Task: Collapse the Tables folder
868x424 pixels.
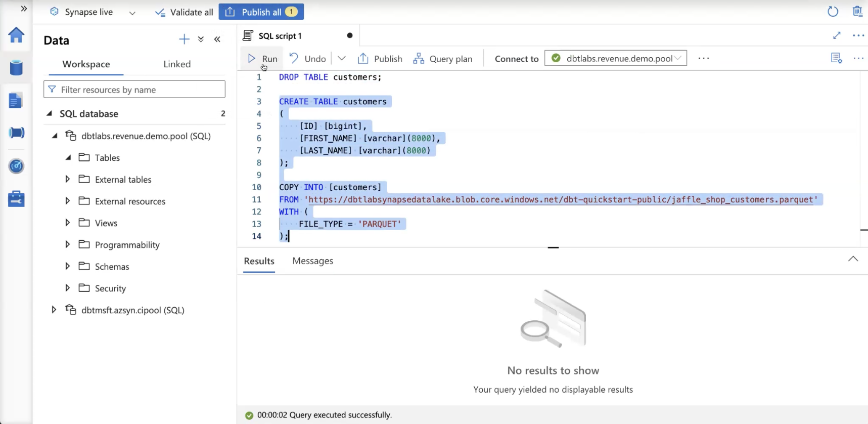Action: click(68, 157)
